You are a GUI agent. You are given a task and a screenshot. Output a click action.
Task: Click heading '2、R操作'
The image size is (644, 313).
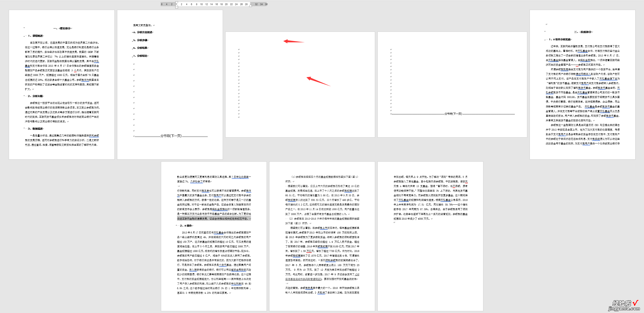pos(186,226)
